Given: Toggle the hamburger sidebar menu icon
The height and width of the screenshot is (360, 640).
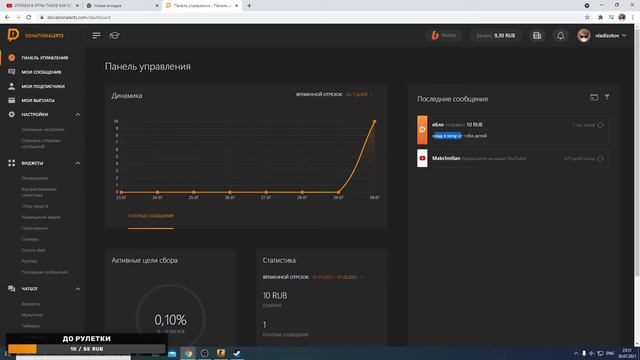Looking at the screenshot, I should pos(96,36).
